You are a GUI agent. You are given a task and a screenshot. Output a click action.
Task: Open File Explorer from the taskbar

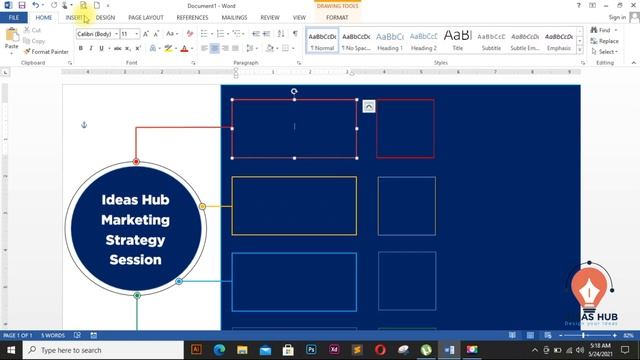coord(242,350)
